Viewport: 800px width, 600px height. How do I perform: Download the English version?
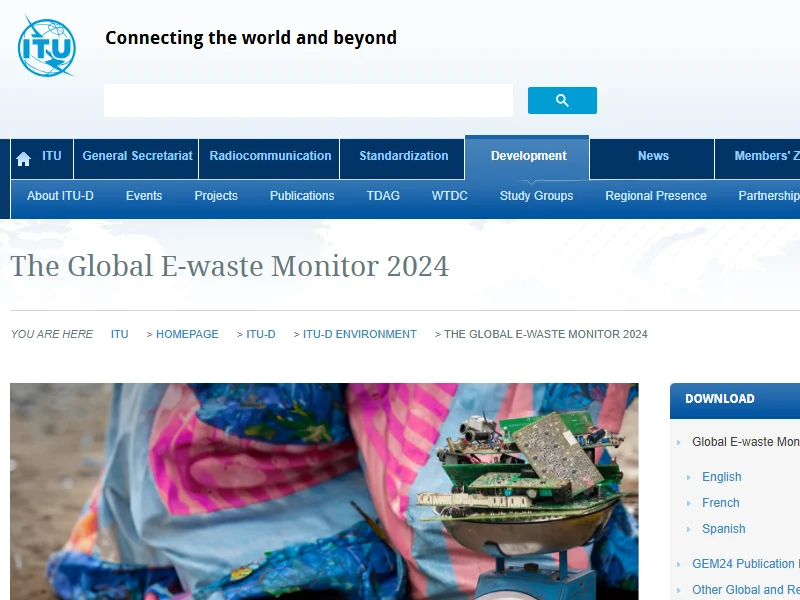(721, 477)
